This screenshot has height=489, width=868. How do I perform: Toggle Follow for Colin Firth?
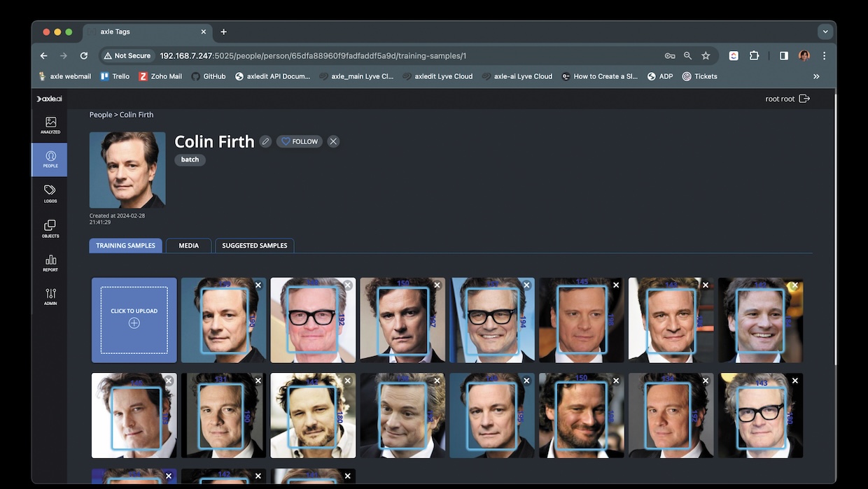pos(299,141)
